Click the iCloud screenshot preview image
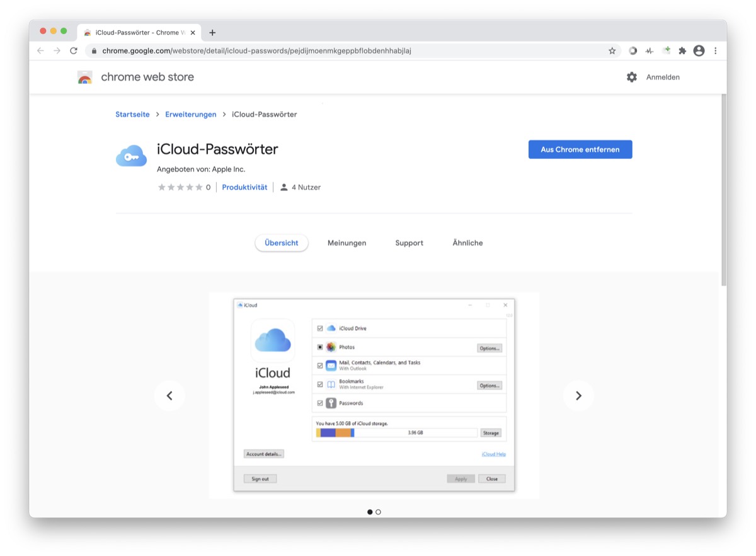Screen dimensions: 756x556 tap(374, 395)
